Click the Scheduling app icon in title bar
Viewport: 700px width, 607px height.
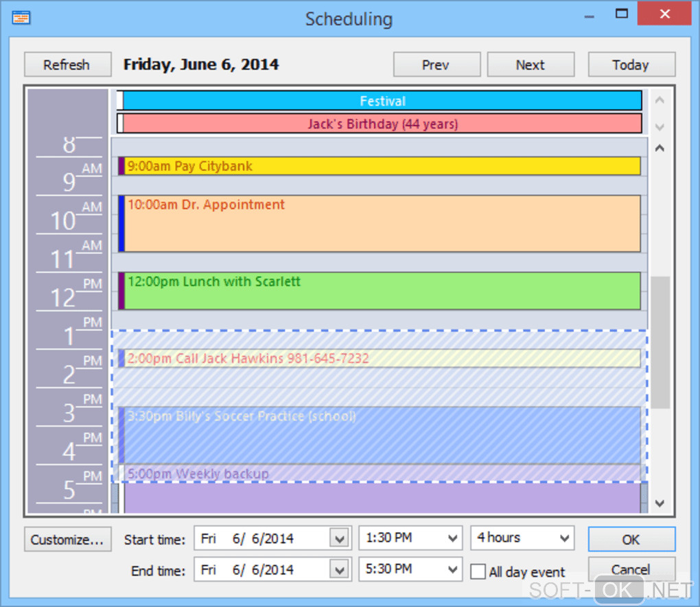coord(21,18)
